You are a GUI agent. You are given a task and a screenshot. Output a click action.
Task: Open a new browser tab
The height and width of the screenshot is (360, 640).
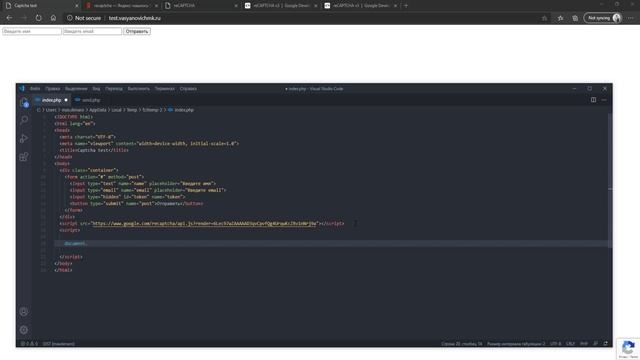tap(406, 6)
